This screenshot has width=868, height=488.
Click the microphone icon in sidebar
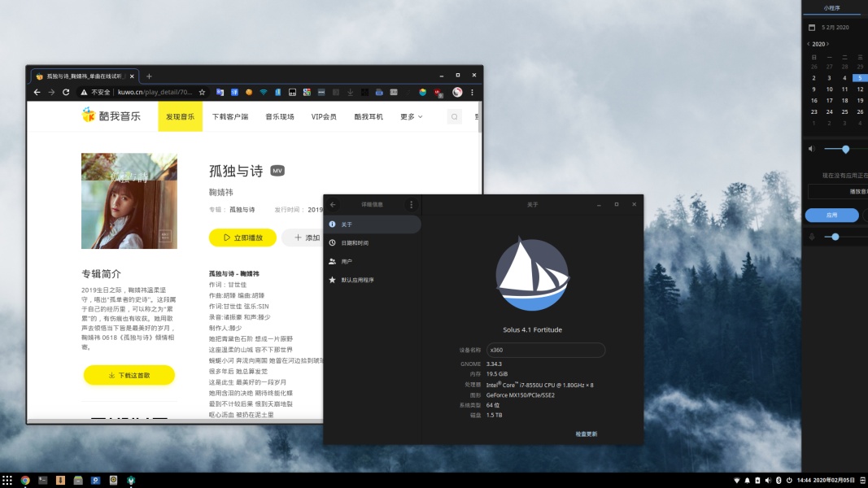pos(812,237)
